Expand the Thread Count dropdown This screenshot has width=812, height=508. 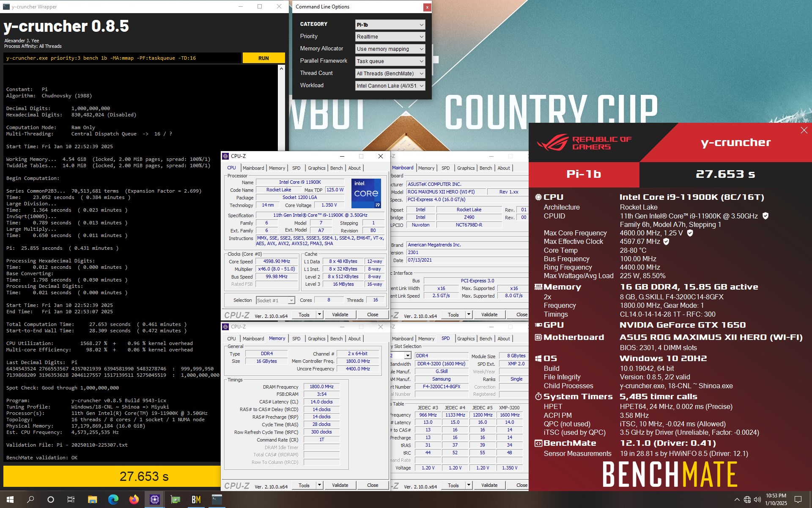[390, 74]
